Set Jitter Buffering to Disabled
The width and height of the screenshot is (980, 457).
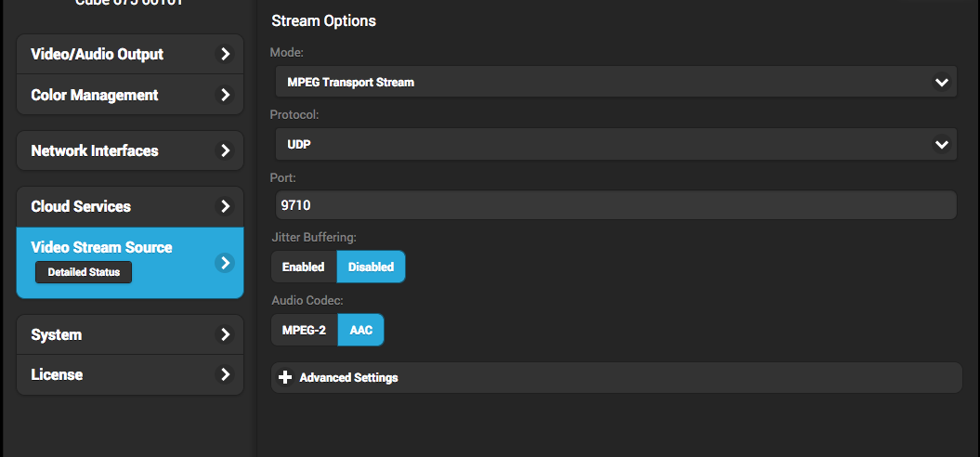tap(371, 267)
